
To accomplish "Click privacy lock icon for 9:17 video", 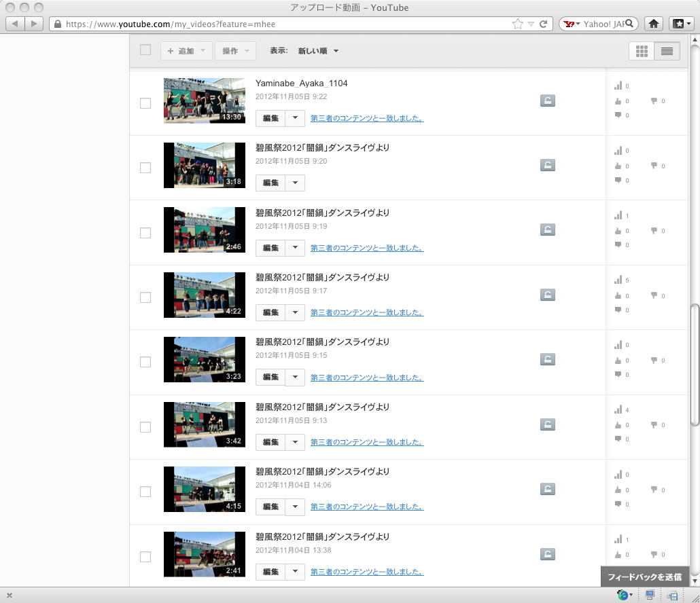I will click(547, 295).
